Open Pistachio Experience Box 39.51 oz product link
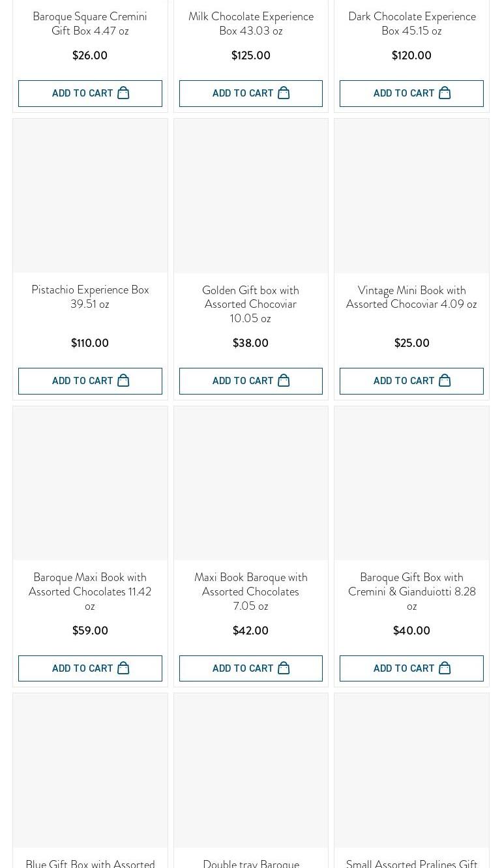 coord(90,297)
